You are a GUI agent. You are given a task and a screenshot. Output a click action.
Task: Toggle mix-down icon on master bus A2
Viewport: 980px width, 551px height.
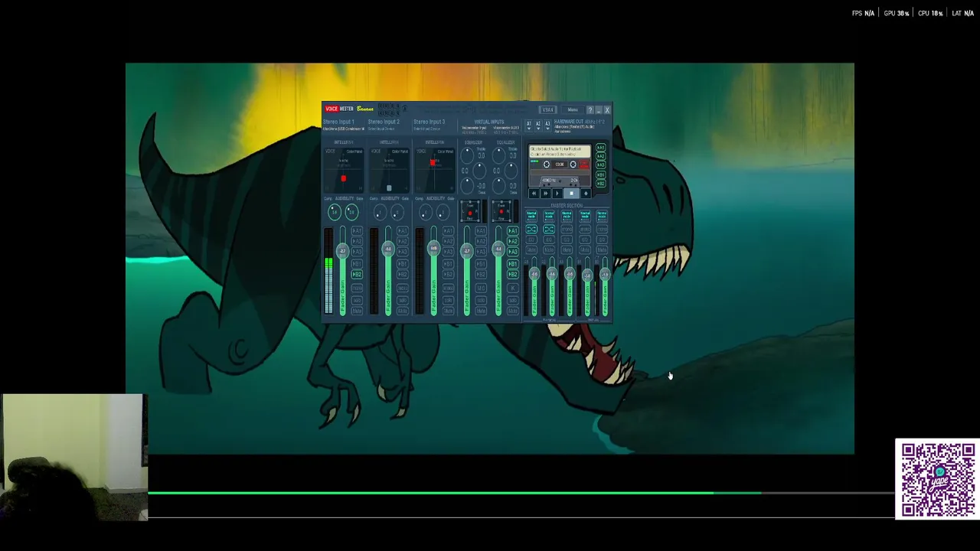tap(549, 229)
